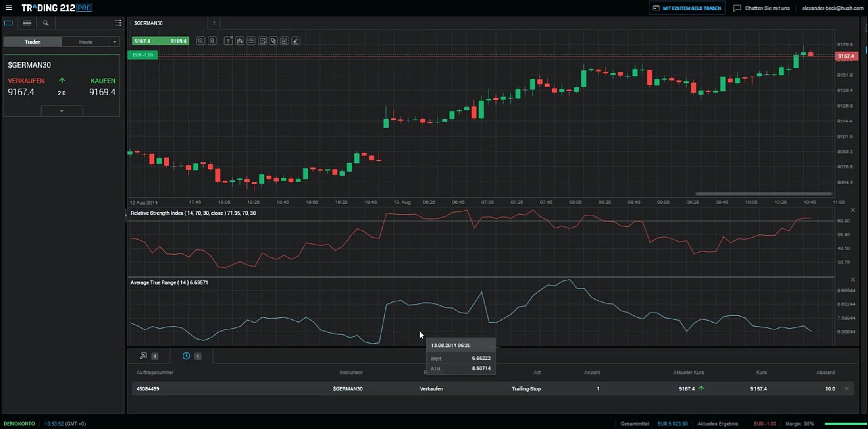The width and height of the screenshot is (868, 429).
Task: Click Mit echtem Geld traden button
Action: 687,8
